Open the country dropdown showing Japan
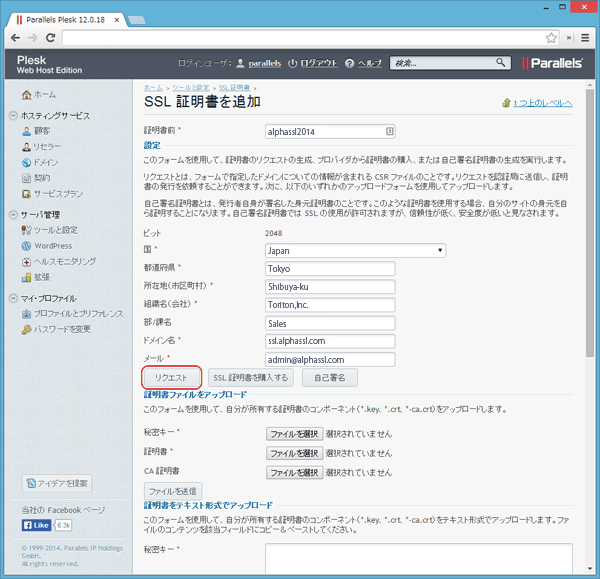600x579 pixels. tap(355, 251)
